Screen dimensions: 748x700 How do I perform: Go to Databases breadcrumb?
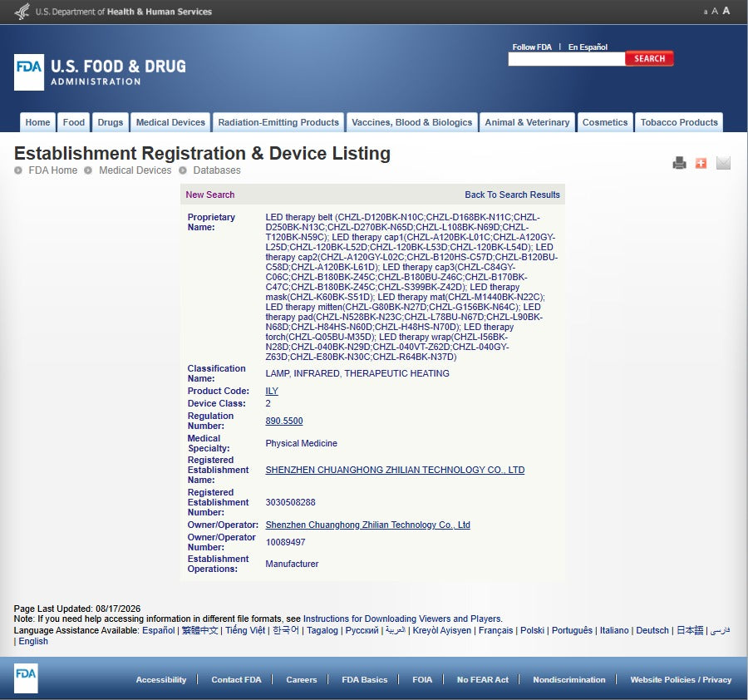[217, 170]
